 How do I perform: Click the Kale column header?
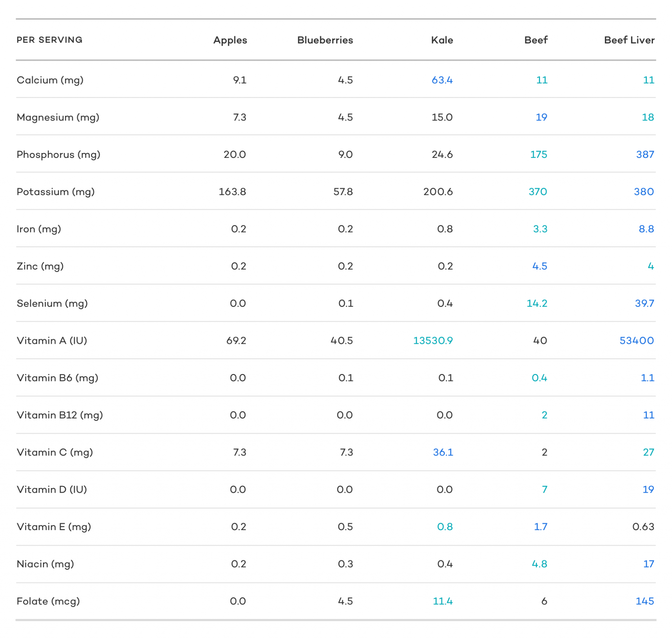pyautogui.click(x=442, y=40)
